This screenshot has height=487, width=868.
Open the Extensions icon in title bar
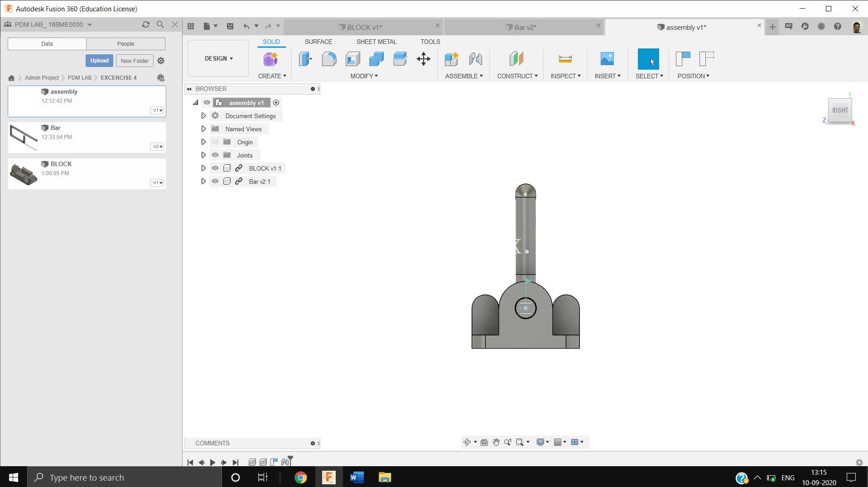[x=805, y=26]
